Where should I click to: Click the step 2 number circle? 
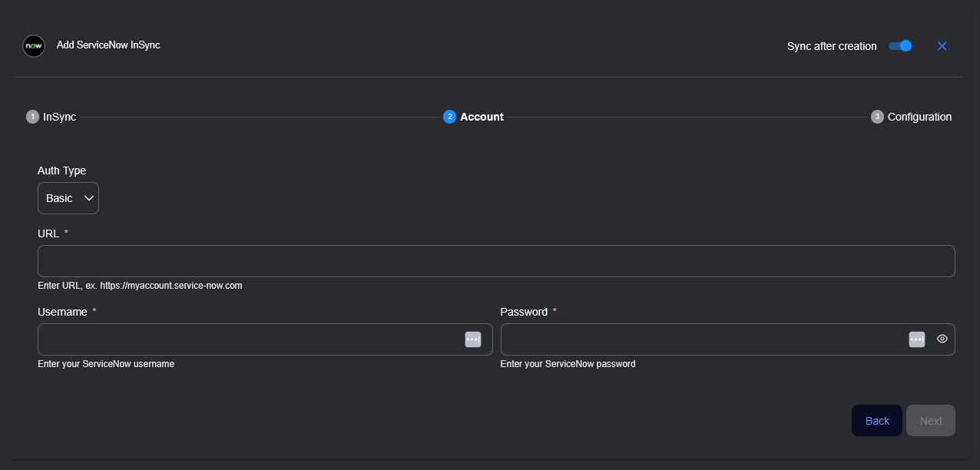pyautogui.click(x=449, y=117)
